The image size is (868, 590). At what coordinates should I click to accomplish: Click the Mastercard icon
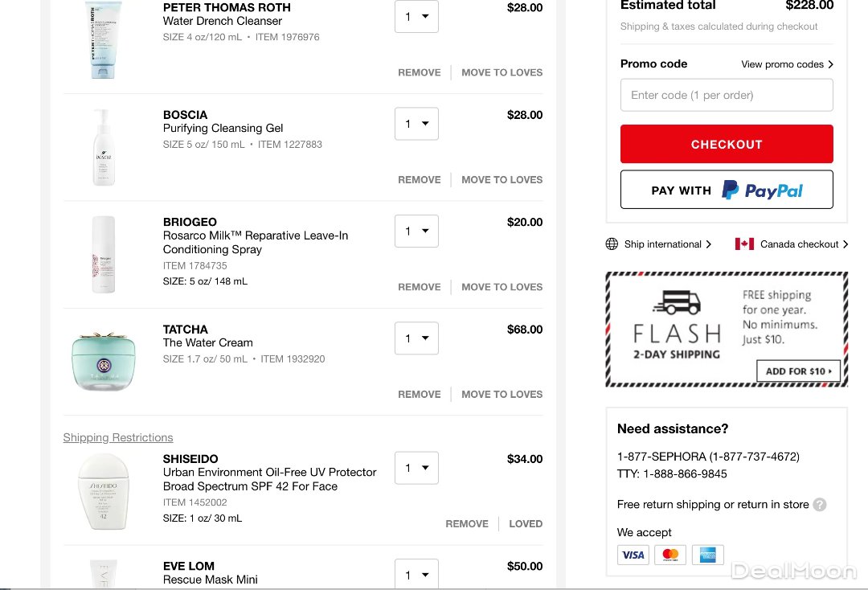670,555
